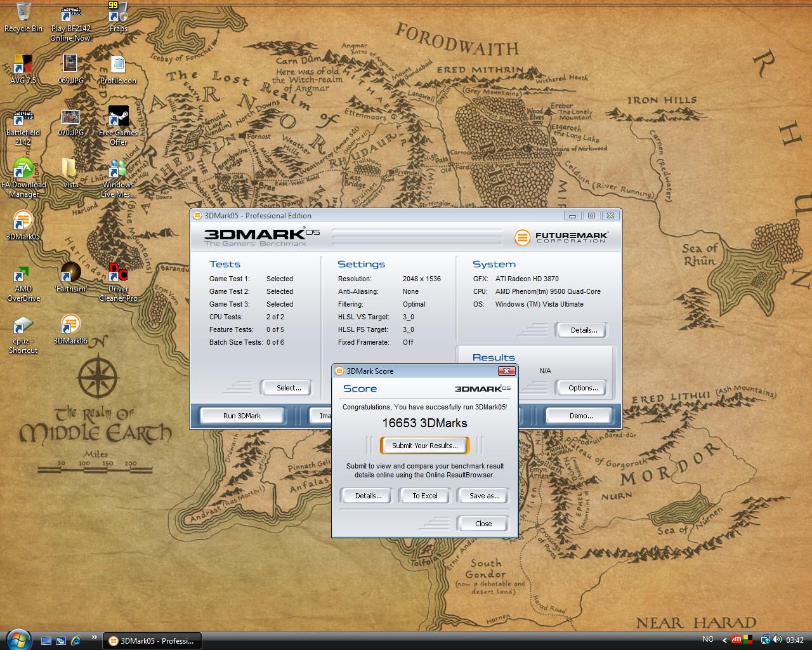Click the Game Test 1 Selected row

click(x=251, y=279)
